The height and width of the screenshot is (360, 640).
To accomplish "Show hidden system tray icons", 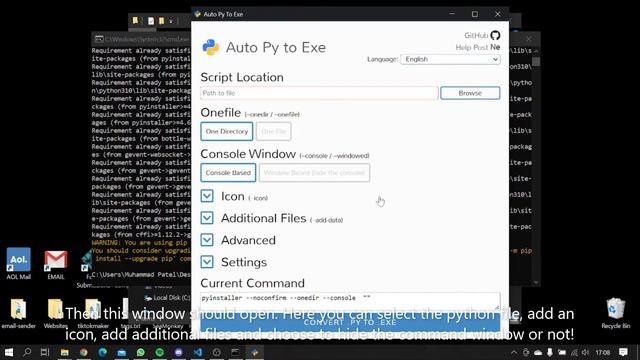I will pyautogui.click(x=514, y=352).
